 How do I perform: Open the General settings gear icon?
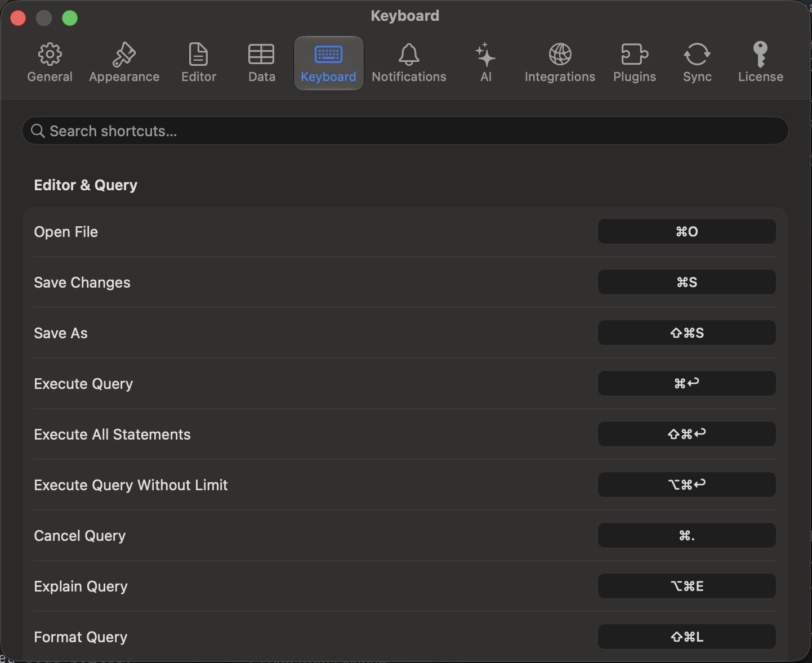click(x=50, y=55)
